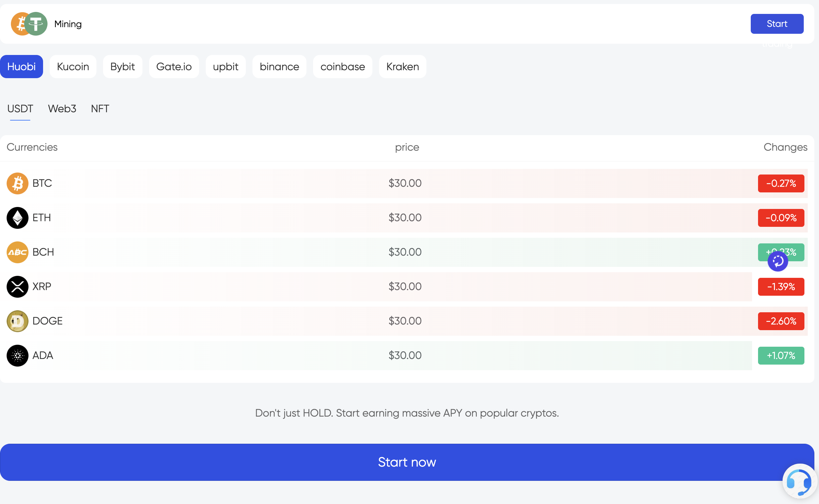Click the Start button beside Mining

(777, 24)
